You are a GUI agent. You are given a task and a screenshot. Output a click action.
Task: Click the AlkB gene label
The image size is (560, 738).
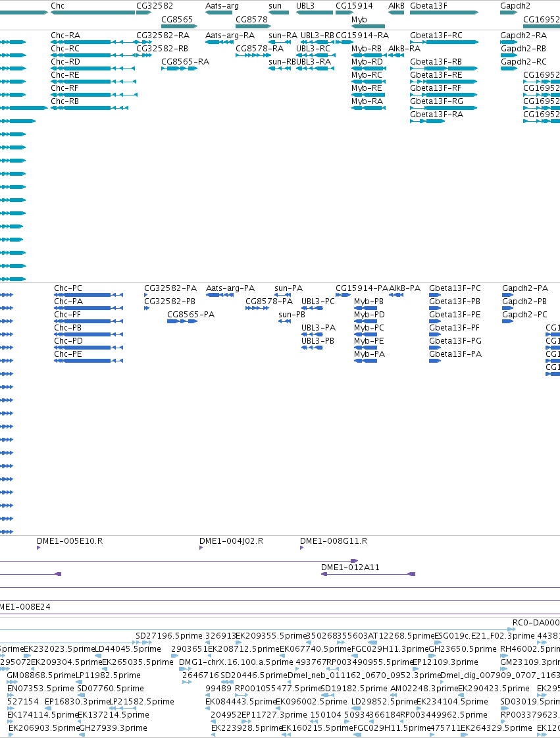click(x=396, y=6)
